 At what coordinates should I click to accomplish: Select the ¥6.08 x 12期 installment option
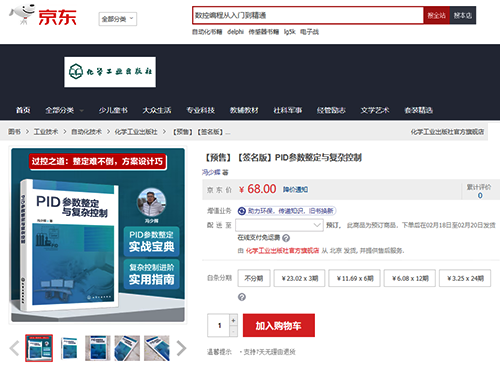click(x=410, y=278)
